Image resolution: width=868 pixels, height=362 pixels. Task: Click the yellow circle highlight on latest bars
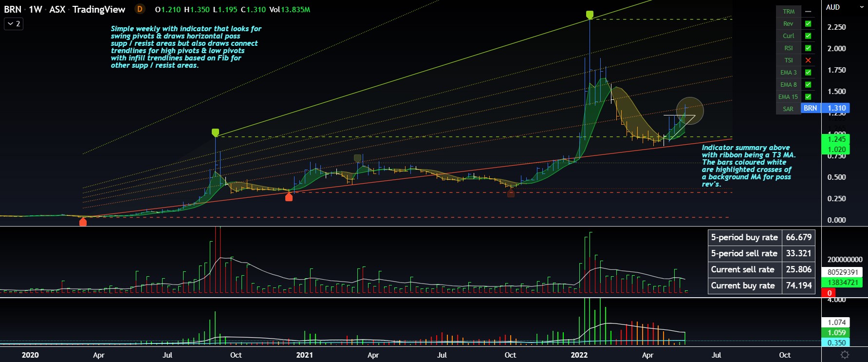click(690, 111)
